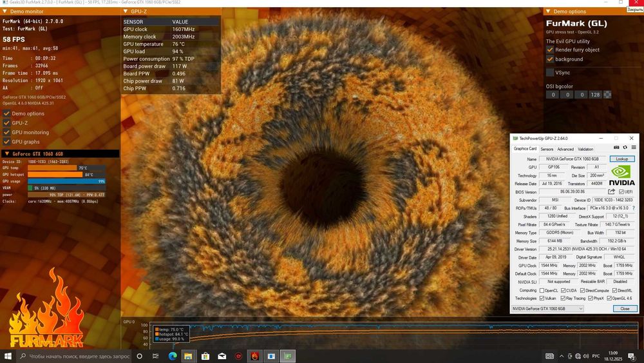Screen dimensions: 644x363
Task: Collapse the GPU-Z overlay panel triangle
Action: click(x=126, y=12)
